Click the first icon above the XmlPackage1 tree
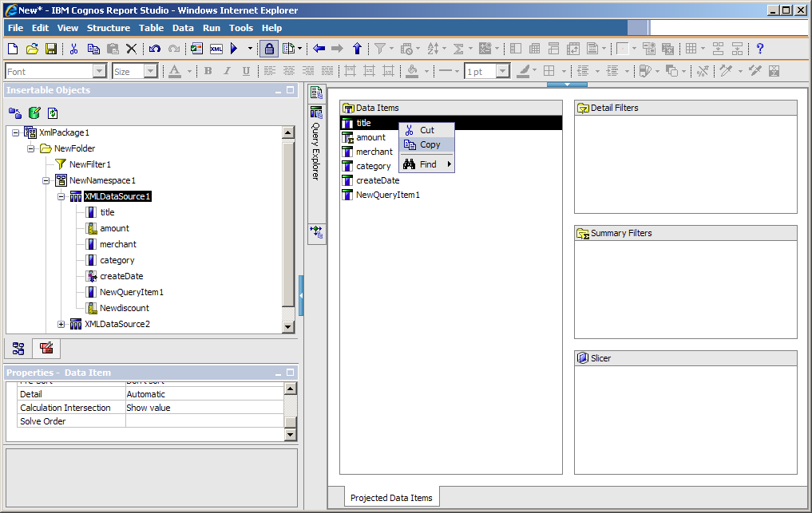The height and width of the screenshot is (513, 812). [15, 112]
